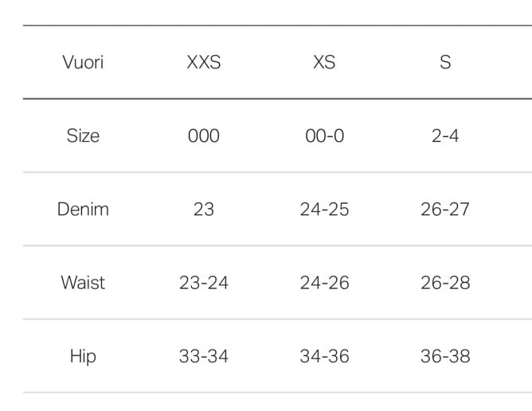Click the Denim 26-27 cell
This screenshot has width=532, height=411.
click(445, 209)
